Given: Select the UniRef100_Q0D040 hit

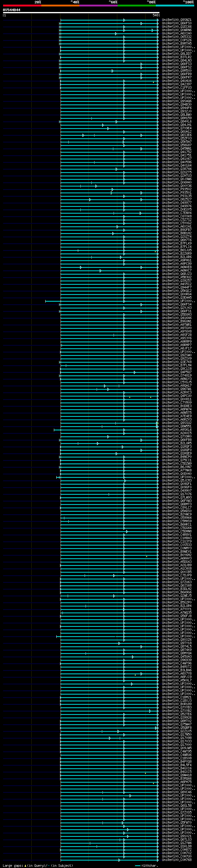Looking at the screenshot, I should 176,474.
